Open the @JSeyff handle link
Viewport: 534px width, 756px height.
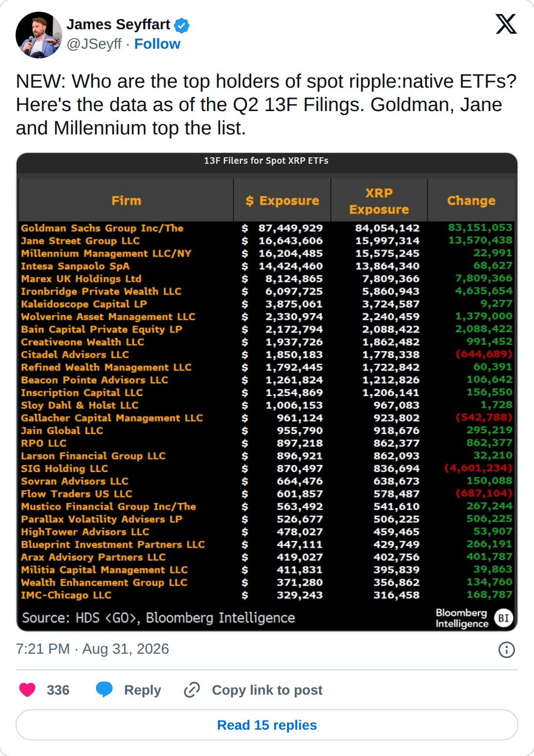click(x=94, y=44)
